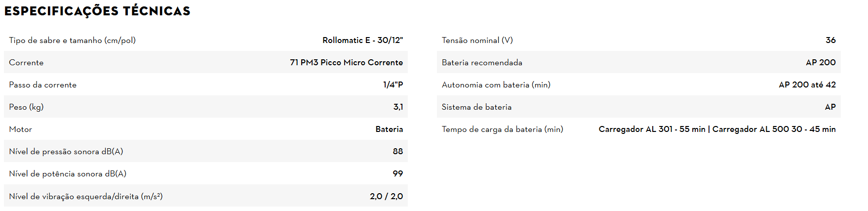This screenshot has height=211, width=868.
Task: Click the chain pitch value 1/4"P
Action: [x=393, y=84]
